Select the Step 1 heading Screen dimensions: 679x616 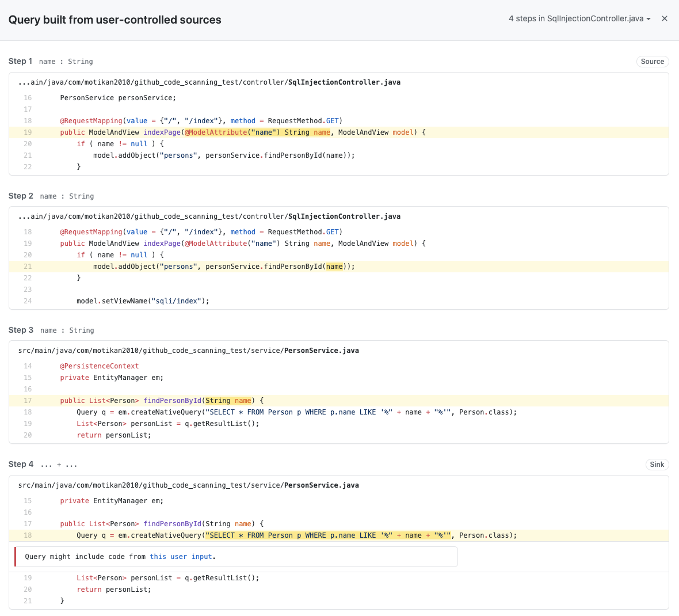(x=20, y=61)
